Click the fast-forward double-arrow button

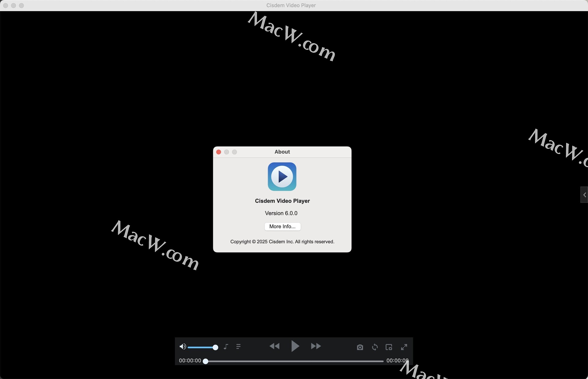[x=316, y=346]
